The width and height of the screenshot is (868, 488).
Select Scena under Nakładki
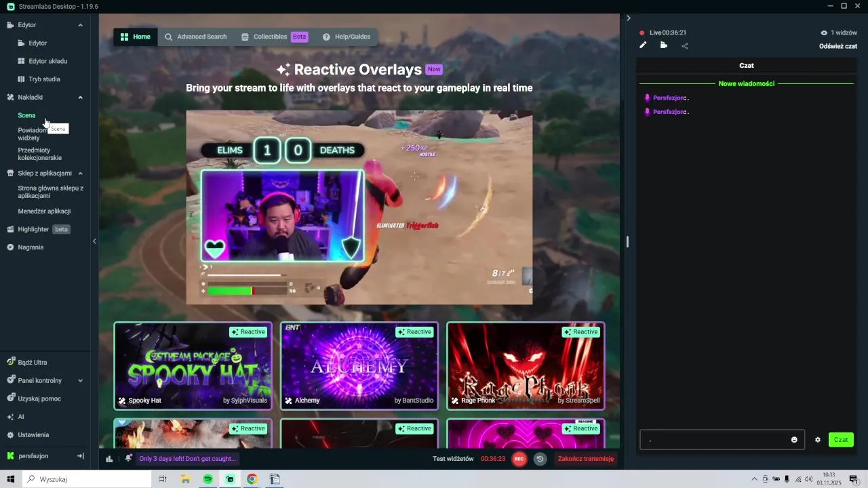pyautogui.click(x=26, y=115)
